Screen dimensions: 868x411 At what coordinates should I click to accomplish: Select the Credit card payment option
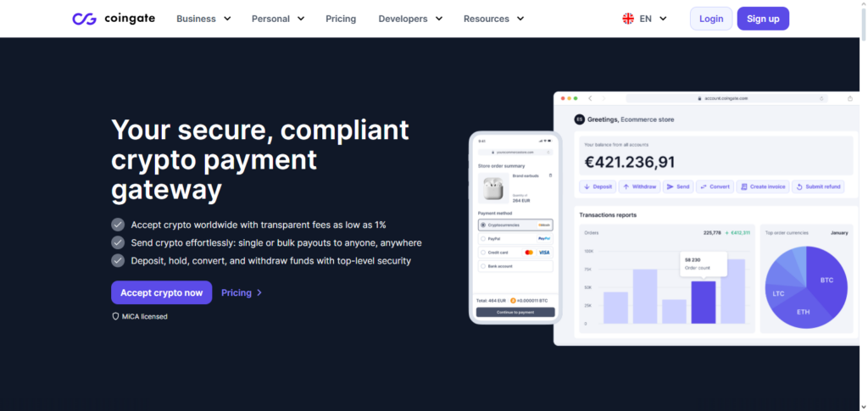[482, 253]
